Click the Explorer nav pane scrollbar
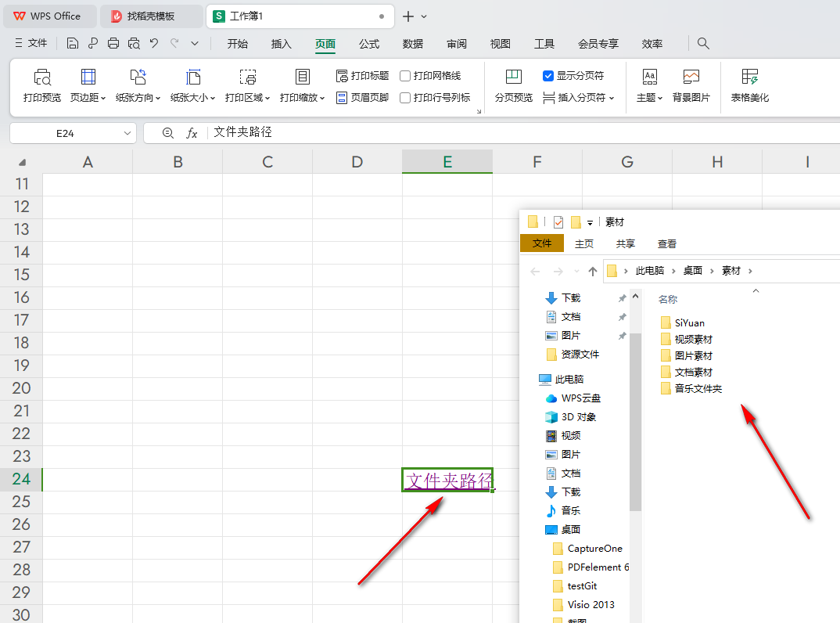Viewport: 840px width, 623px height. point(635,421)
